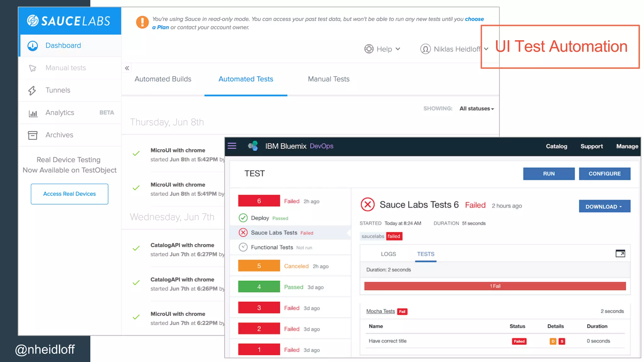The height and width of the screenshot is (362, 644).
Task: Open the Bluemix hamburger menu
Action: point(232,146)
